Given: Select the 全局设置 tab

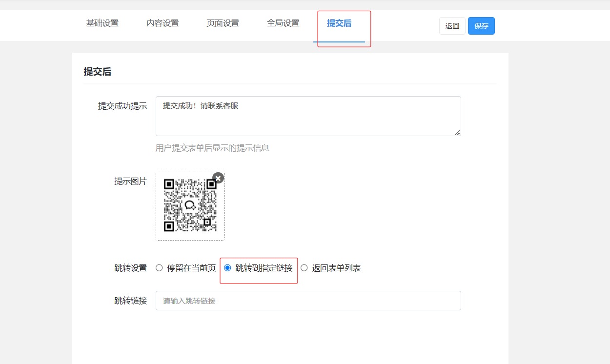Looking at the screenshot, I should tap(283, 23).
